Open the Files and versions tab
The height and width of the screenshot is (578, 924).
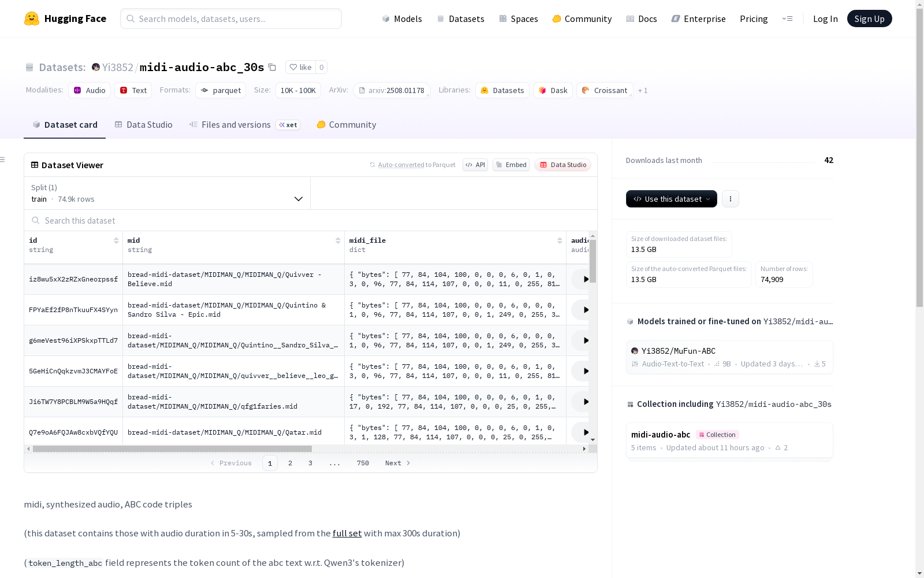(x=244, y=125)
